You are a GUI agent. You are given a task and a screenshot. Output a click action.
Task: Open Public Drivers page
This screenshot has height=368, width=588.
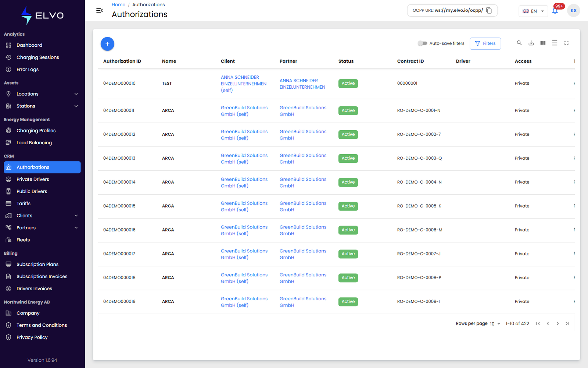[x=42, y=191]
